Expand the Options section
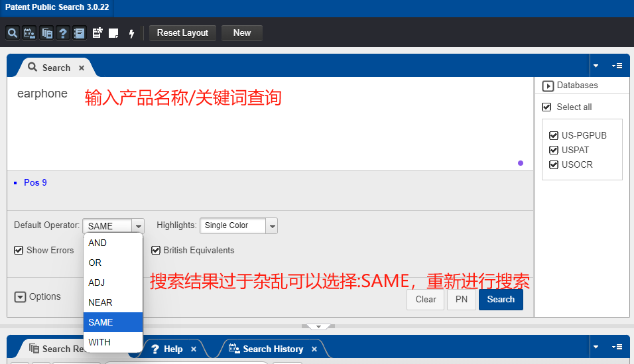Viewport: 634px width, 364px height. coord(20,297)
